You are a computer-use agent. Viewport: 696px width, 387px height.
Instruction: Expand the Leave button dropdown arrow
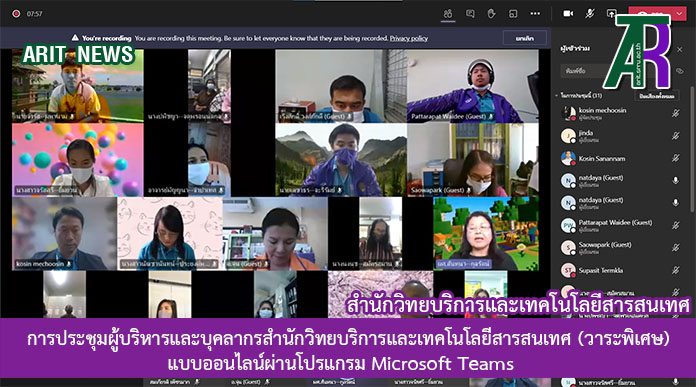tap(680, 14)
